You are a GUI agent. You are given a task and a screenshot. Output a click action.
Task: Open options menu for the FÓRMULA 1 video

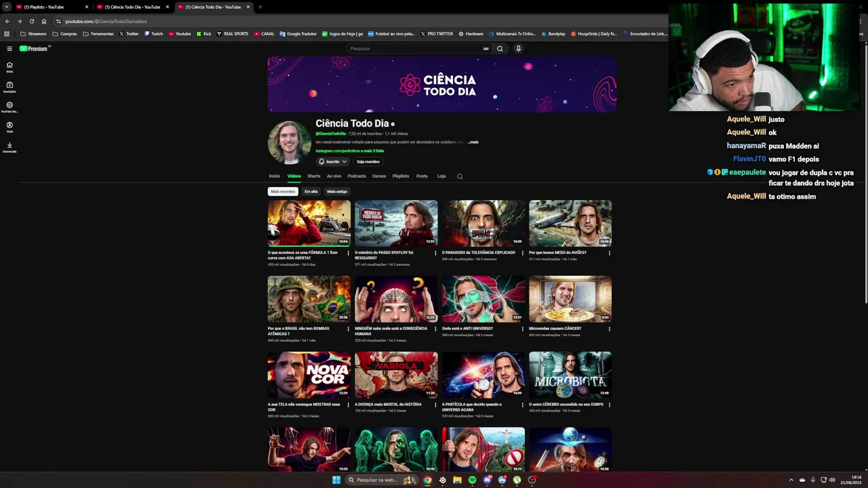pyautogui.click(x=349, y=253)
